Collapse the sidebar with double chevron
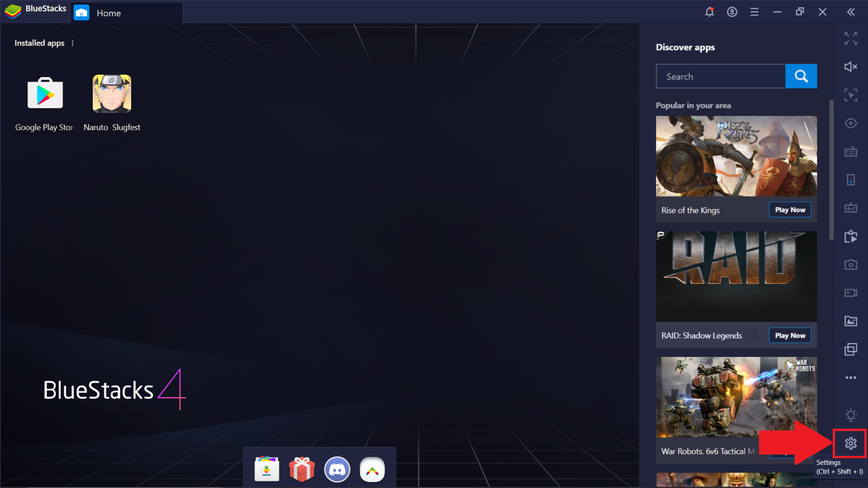The width and height of the screenshot is (868, 488). (851, 12)
